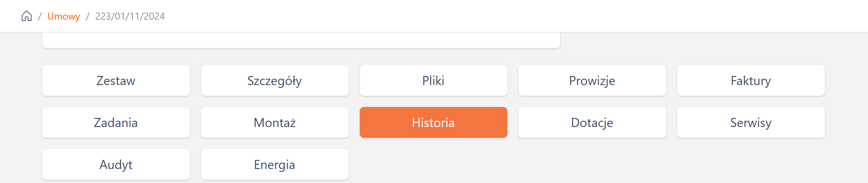
Task: View the Zadania tab
Action: 116,122
